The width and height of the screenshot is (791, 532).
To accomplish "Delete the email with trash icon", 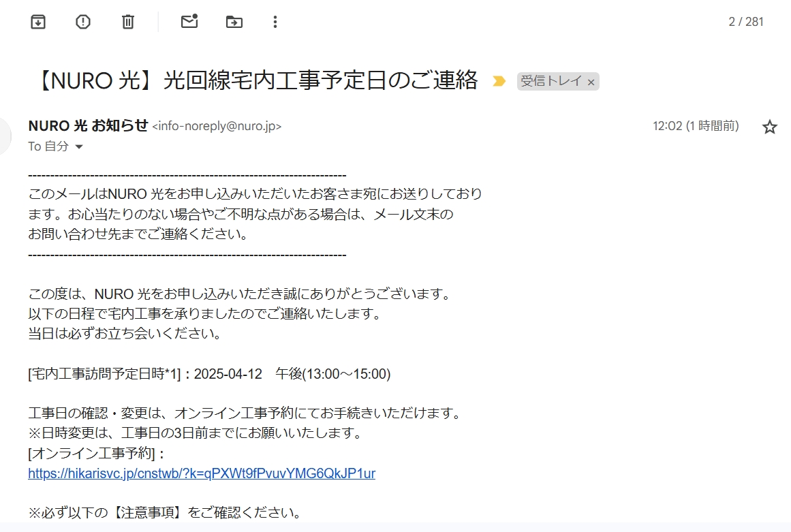I will [128, 22].
